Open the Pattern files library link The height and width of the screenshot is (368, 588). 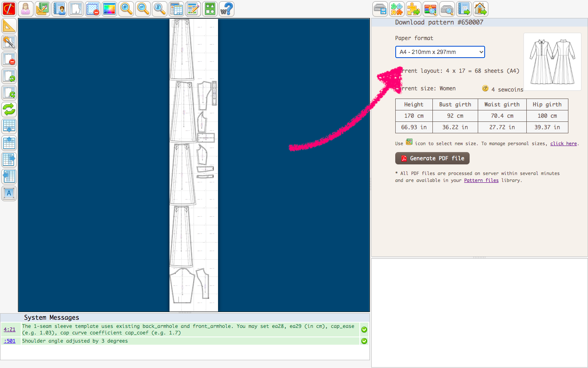(x=481, y=180)
